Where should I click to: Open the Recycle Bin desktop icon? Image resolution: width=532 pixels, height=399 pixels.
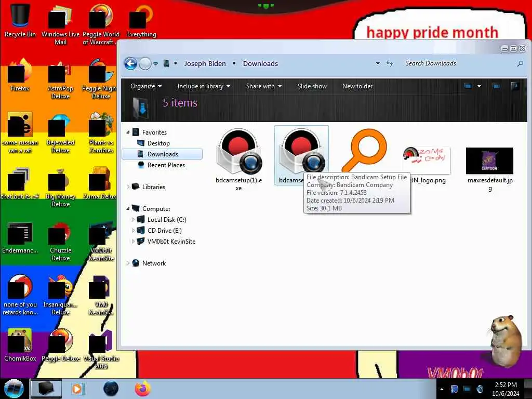[20, 20]
